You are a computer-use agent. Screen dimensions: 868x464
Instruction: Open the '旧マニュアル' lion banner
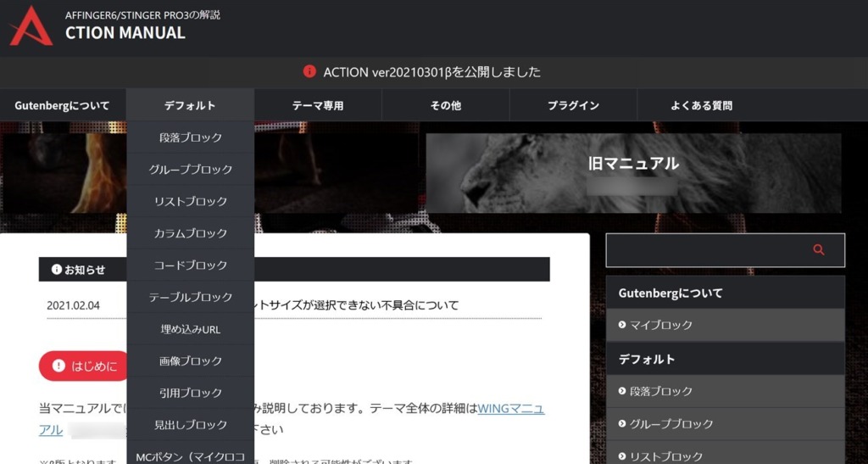point(633,173)
